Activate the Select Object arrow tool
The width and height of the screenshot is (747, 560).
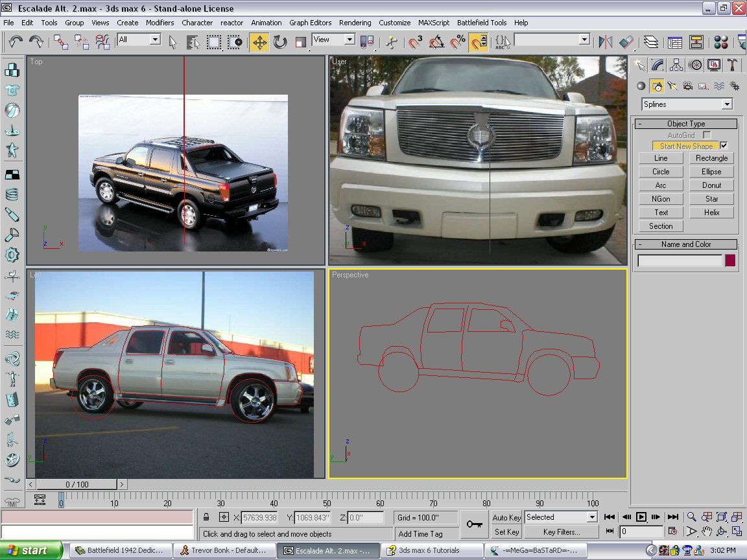tap(172, 42)
